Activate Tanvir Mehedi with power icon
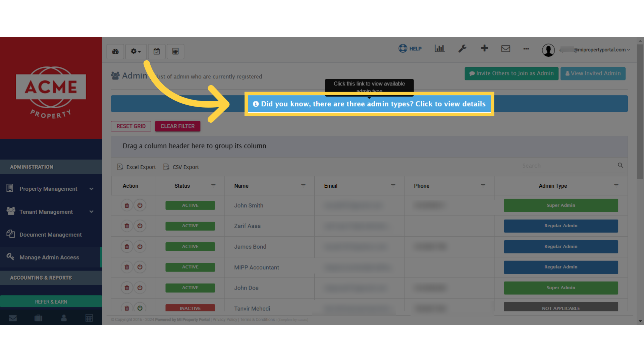This screenshot has width=644, height=362. click(x=140, y=308)
